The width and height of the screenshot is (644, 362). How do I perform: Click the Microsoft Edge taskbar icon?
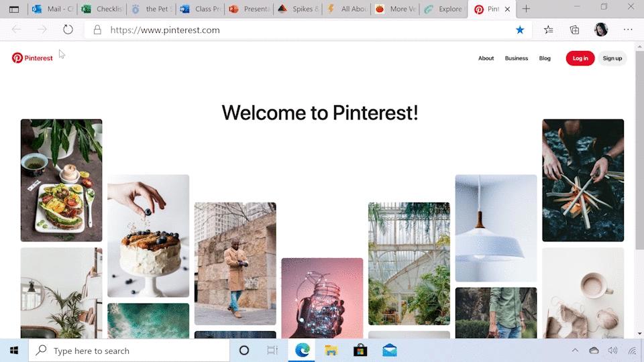pos(303,351)
